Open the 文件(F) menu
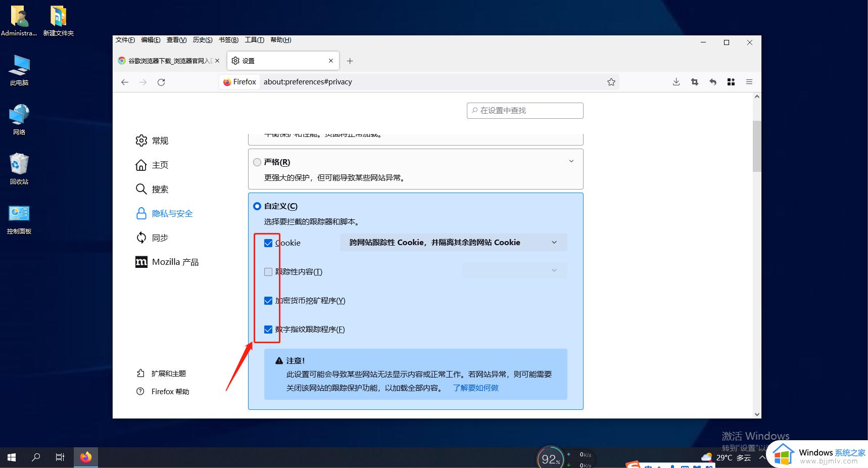 click(x=125, y=40)
